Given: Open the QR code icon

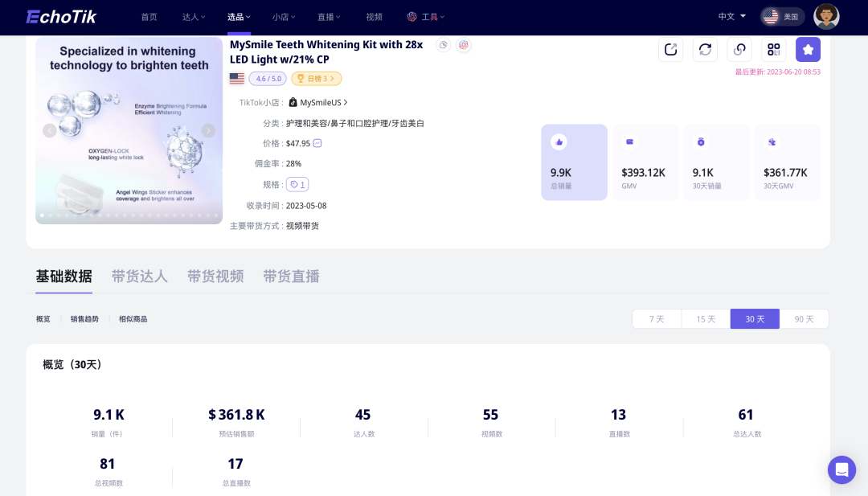Looking at the screenshot, I should tap(773, 49).
